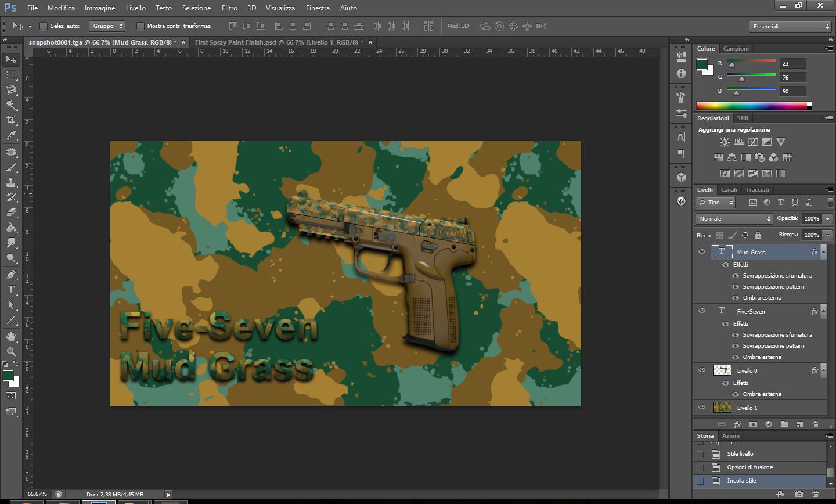Select the Eyedropper tool
Image resolution: width=836 pixels, height=504 pixels.
pyautogui.click(x=11, y=136)
